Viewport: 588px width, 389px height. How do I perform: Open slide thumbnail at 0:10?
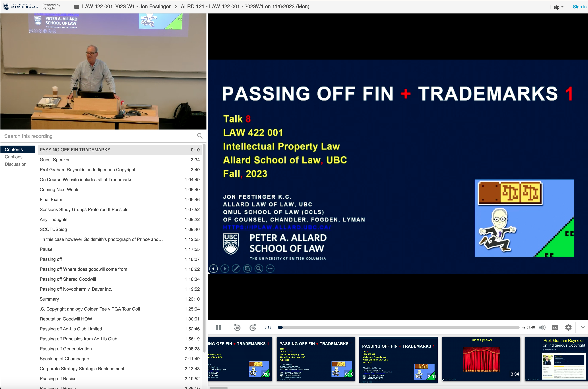click(316, 359)
